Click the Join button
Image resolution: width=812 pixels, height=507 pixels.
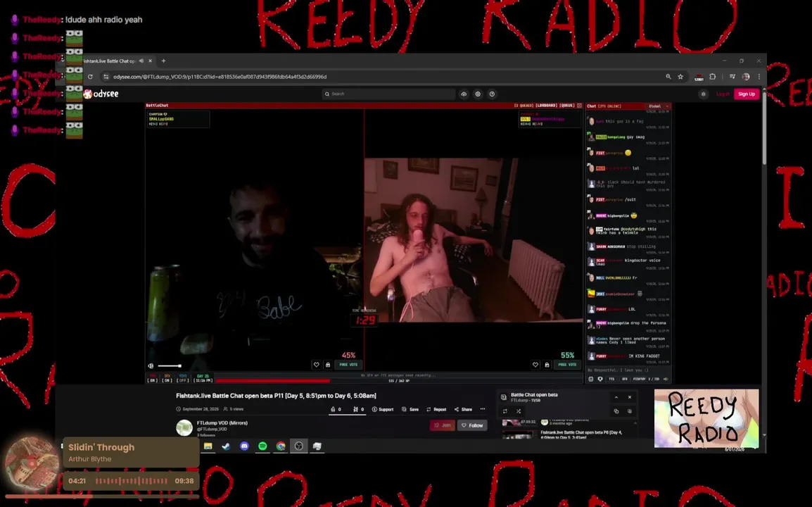click(x=443, y=425)
